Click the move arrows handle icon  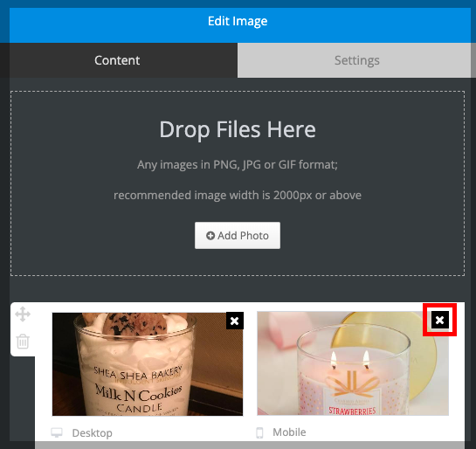tap(23, 314)
